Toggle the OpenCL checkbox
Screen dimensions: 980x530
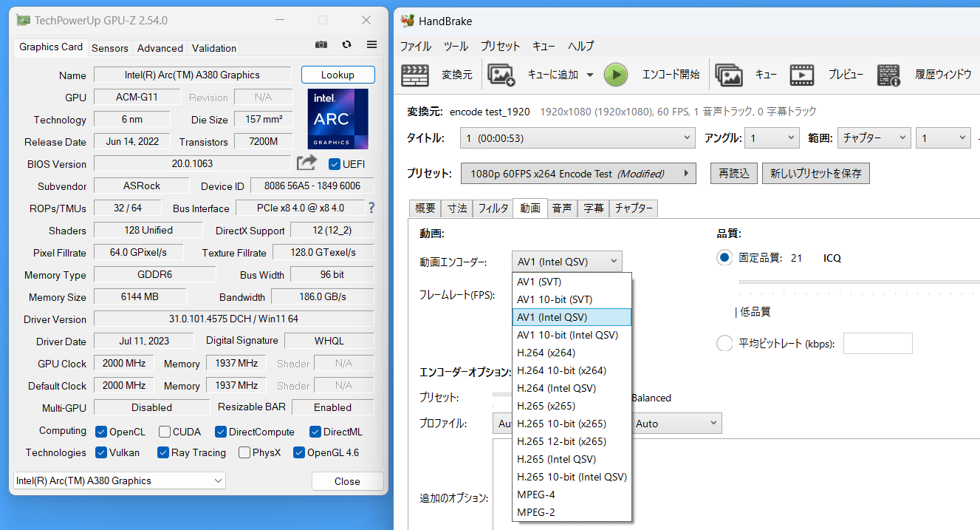pyautogui.click(x=101, y=432)
